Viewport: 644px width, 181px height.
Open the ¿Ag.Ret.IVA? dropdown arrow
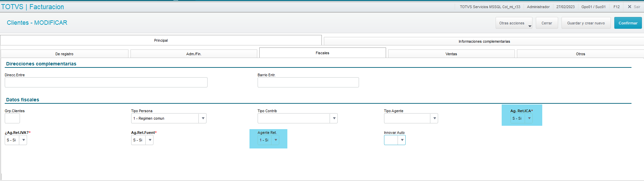(x=23, y=140)
